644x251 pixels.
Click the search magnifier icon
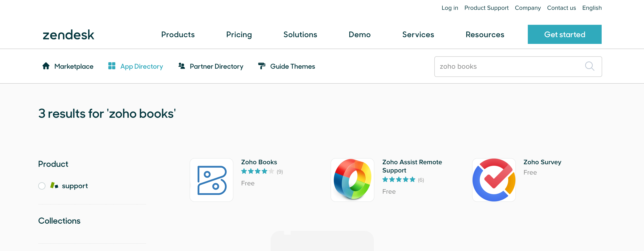(x=590, y=66)
